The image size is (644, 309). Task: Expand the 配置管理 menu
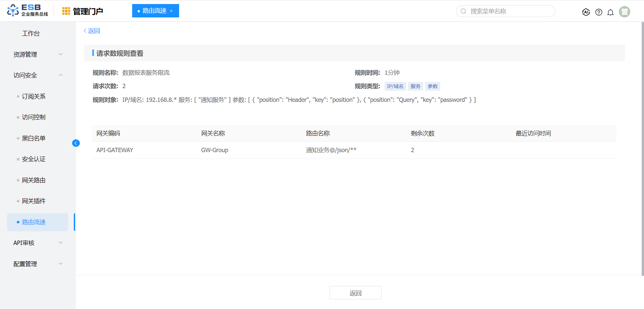37,264
